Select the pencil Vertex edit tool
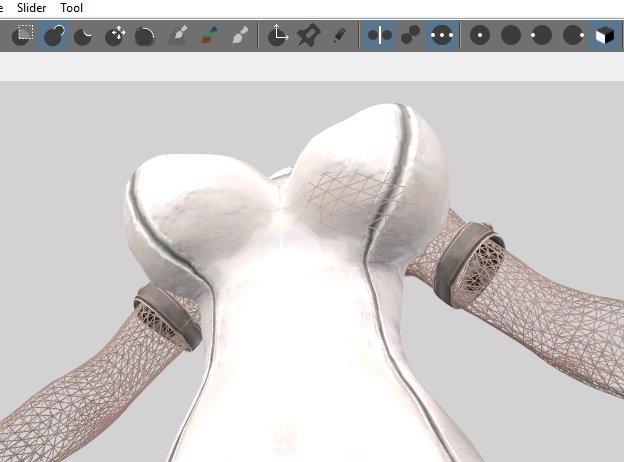Image resolution: width=624 pixels, height=462 pixels. point(340,36)
